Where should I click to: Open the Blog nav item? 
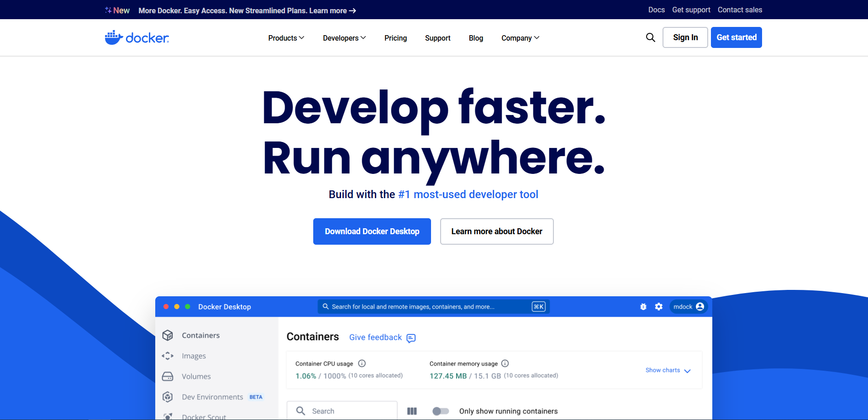(x=476, y=38)
